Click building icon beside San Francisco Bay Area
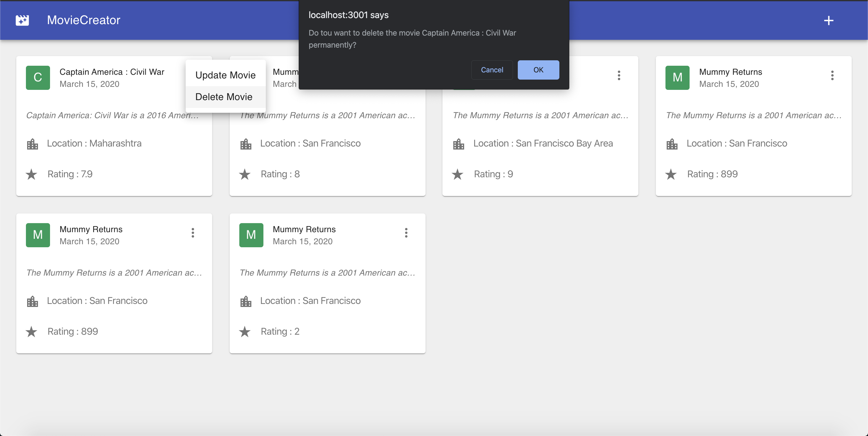This screenshot has height=436, width=868. pos(459,144)
